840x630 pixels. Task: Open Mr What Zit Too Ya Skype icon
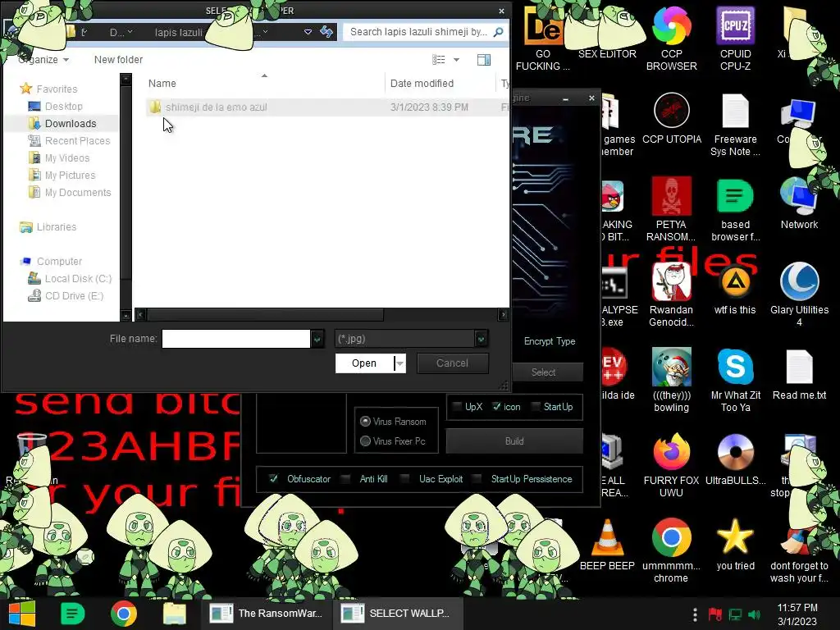pos(735,380)
